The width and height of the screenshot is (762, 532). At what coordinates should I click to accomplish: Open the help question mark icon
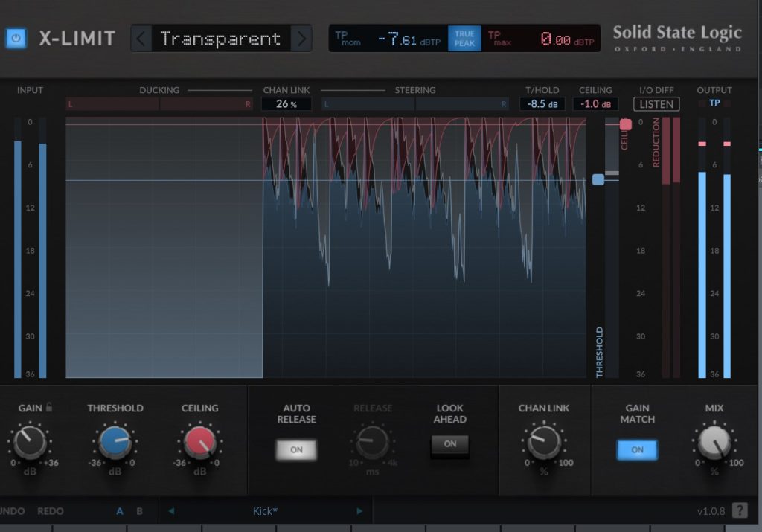click(739, 510)
